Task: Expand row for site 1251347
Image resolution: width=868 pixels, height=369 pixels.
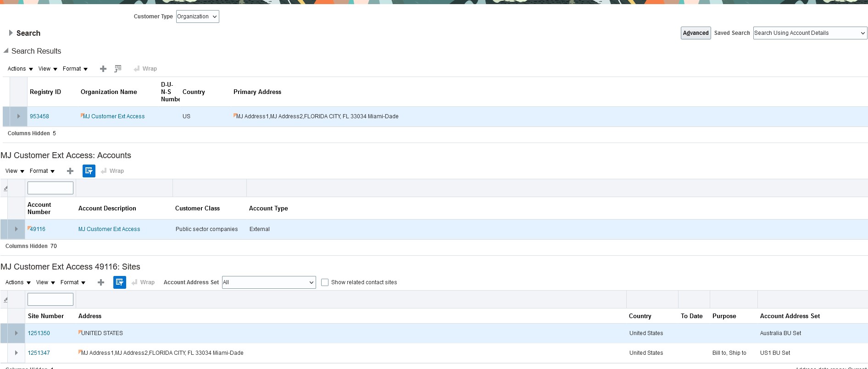Action: pos(17,353)
